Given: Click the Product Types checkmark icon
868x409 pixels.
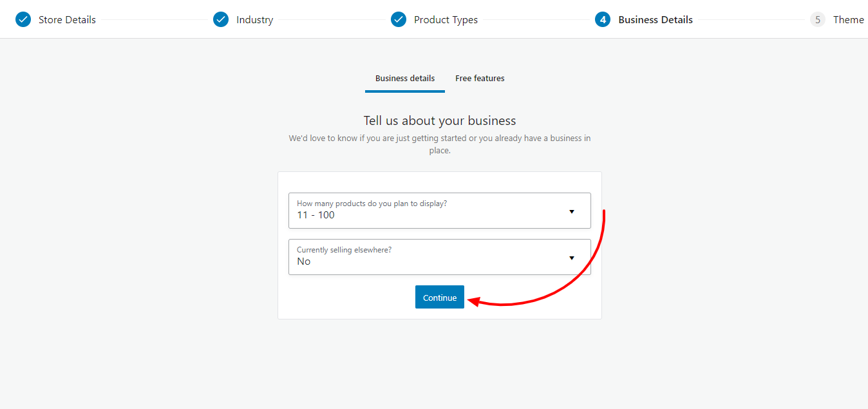Looking at the screenshot, I should coord(399,19).
